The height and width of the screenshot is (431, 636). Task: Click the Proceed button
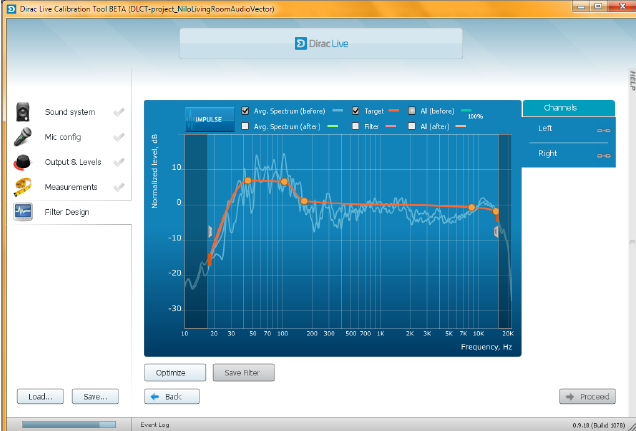(587, 397)
